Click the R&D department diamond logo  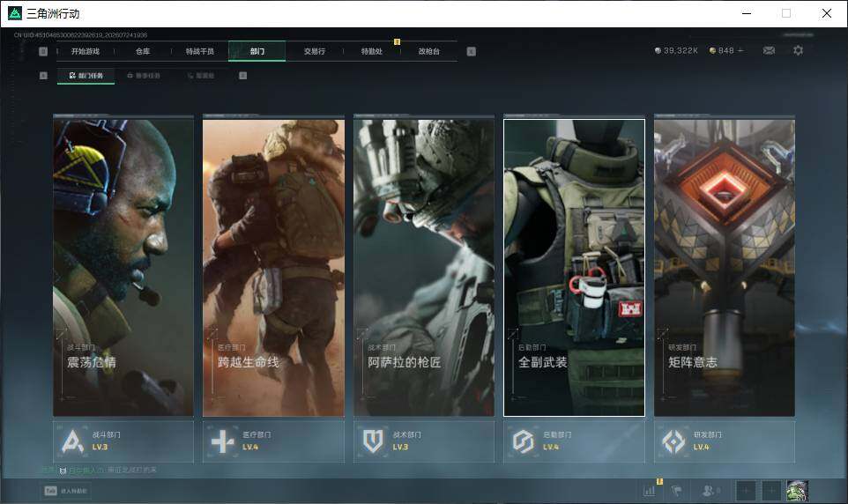pyautogui.click(x=673, y=441)
